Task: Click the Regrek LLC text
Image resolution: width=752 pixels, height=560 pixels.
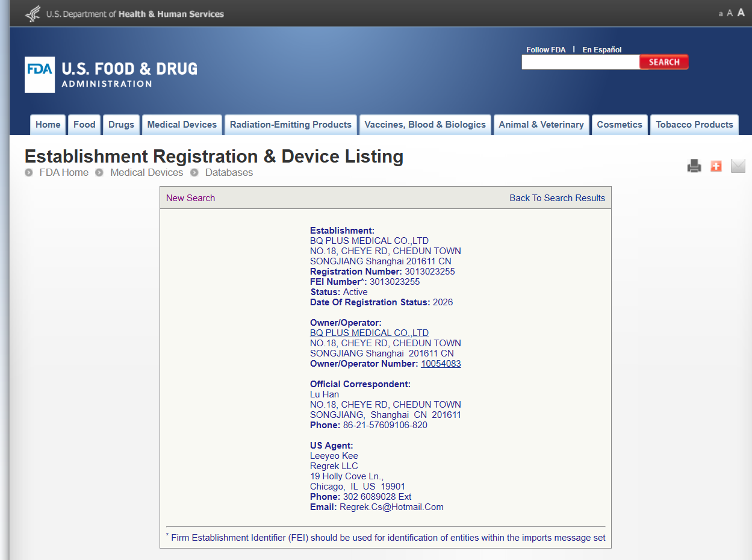Action: [x=334, y=466]
